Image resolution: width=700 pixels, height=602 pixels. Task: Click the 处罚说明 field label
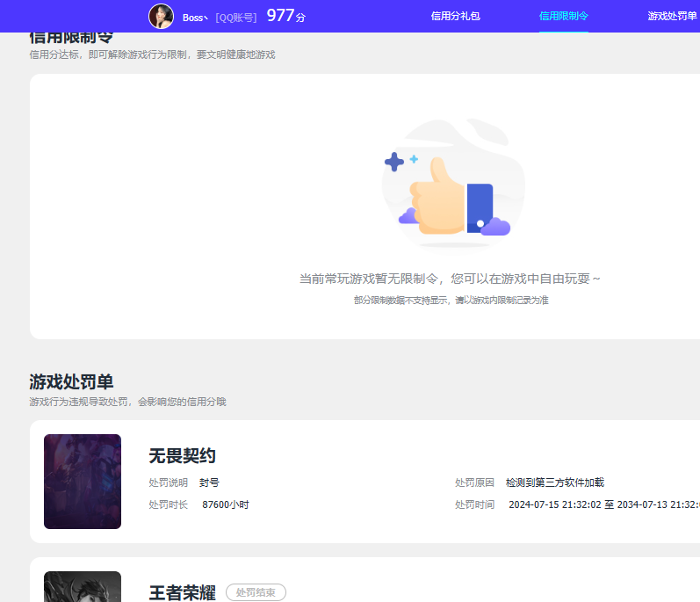[x=169, y=482]
